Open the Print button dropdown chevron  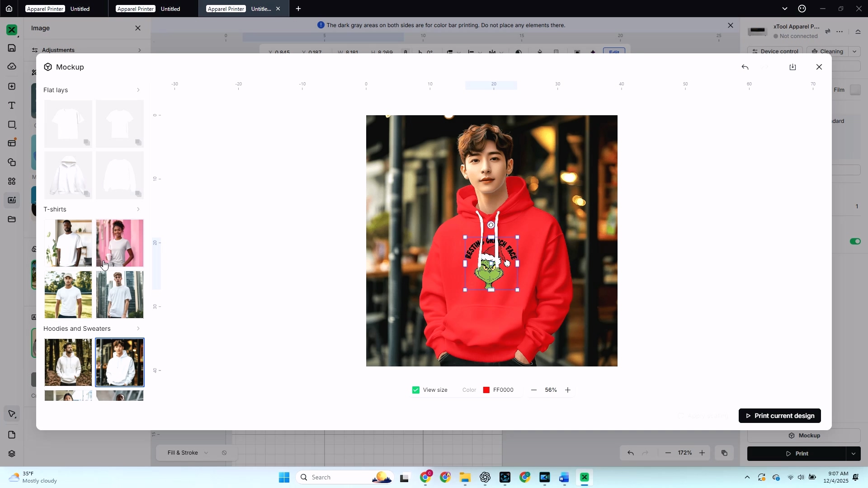point(854,453)
